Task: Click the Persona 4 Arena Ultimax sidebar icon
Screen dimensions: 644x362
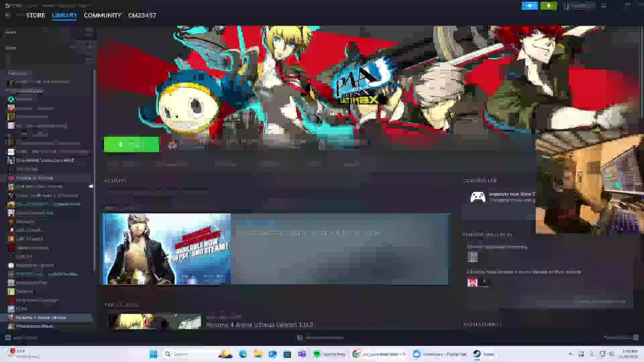Action: coord(11,318)
